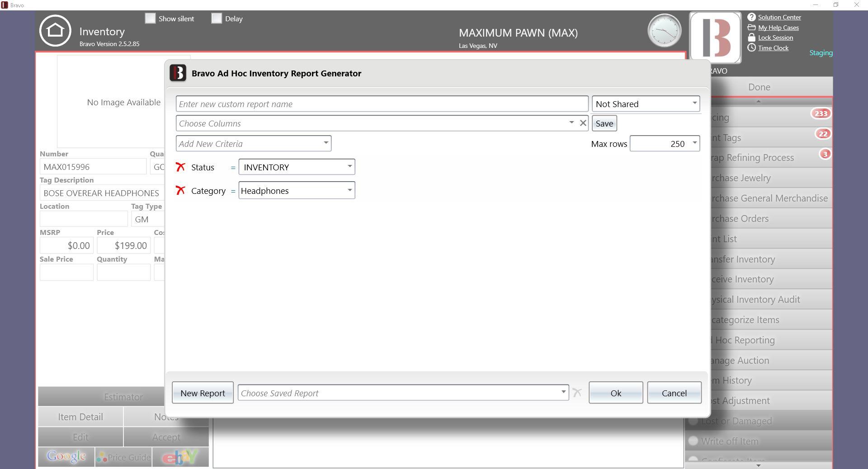
Task: Open Transfer Inventory menu item
Action: [771, 259]
